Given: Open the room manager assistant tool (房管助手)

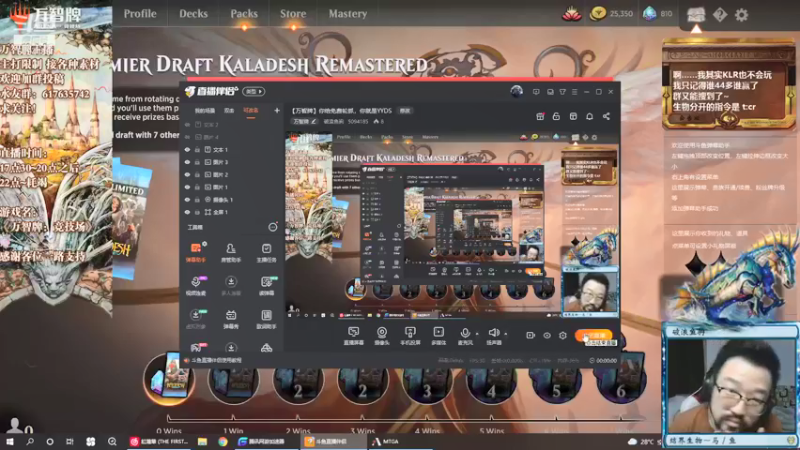Looking at the screenshot, I should click(x=231, y=252).
